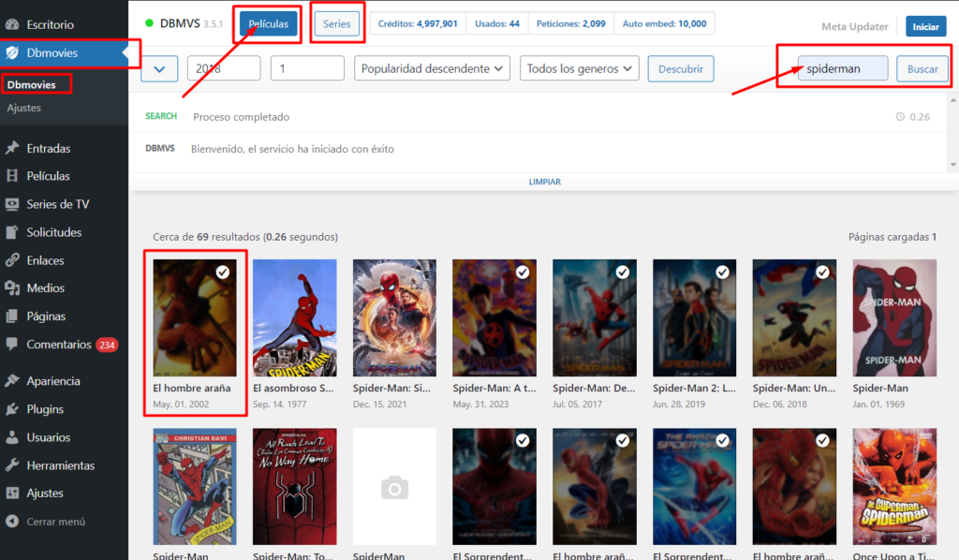Open Spider-Man Dec. 15, 2021 poster

pyautogui.click(x=394, y=317)
